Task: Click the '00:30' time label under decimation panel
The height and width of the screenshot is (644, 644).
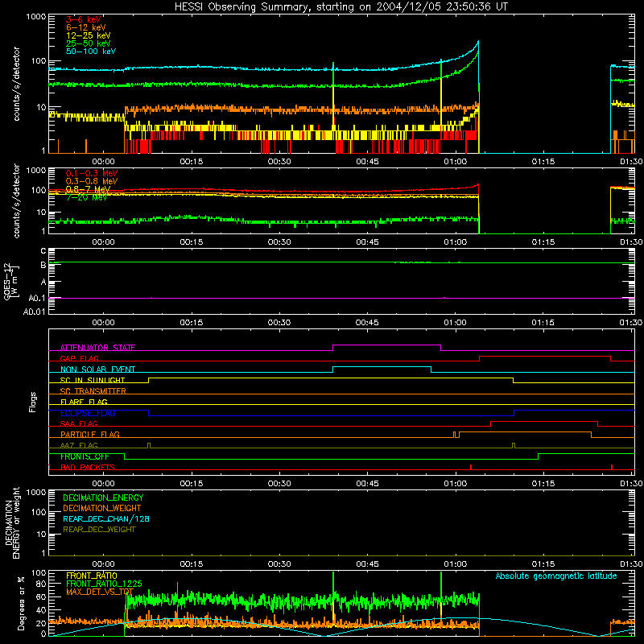Action: coord(279,564)
